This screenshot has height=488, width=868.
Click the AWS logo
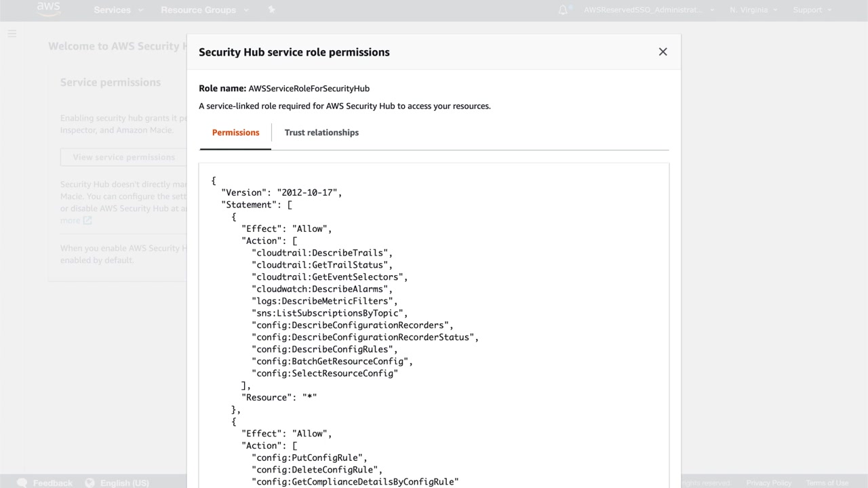[48, 9]
